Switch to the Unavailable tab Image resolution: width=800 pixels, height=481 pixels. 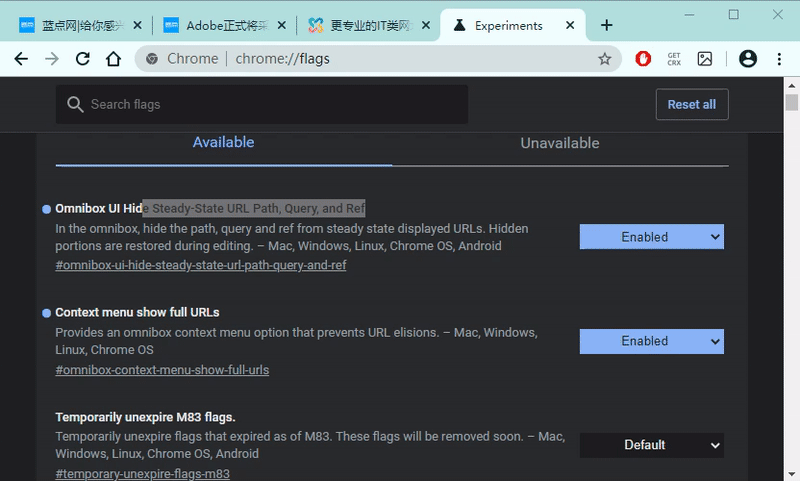[560, 143]
